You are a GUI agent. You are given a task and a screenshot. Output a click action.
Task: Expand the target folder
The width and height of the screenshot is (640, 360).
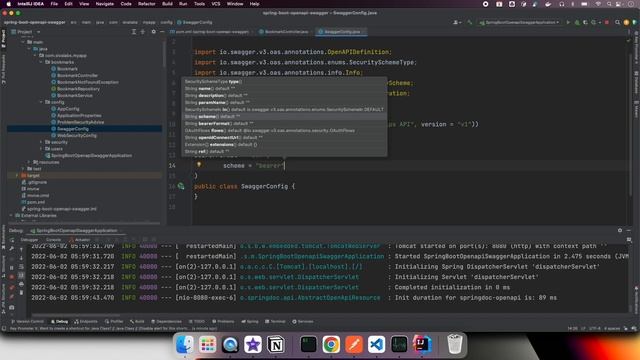(17, 176)
